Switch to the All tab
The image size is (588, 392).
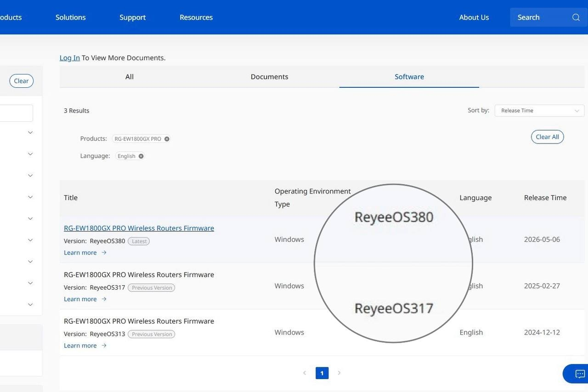point(130,77)
